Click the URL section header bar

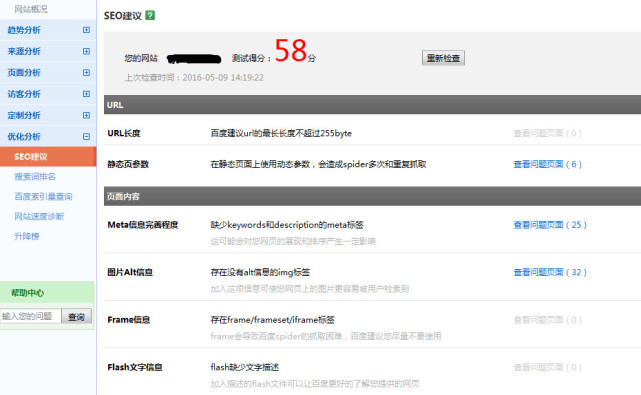point(372,105)
